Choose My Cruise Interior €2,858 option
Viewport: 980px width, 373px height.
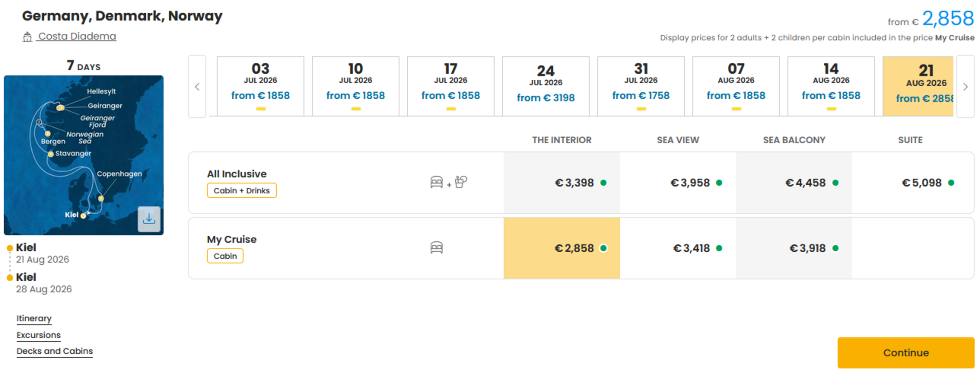point(562,248)
